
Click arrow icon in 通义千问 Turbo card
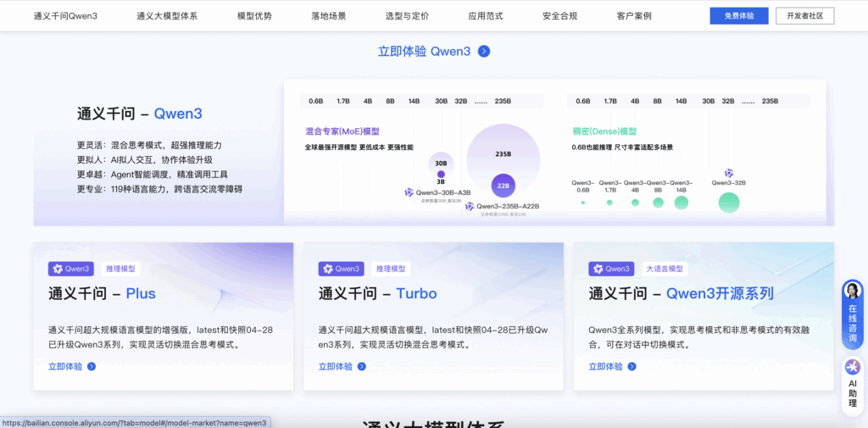361,366
